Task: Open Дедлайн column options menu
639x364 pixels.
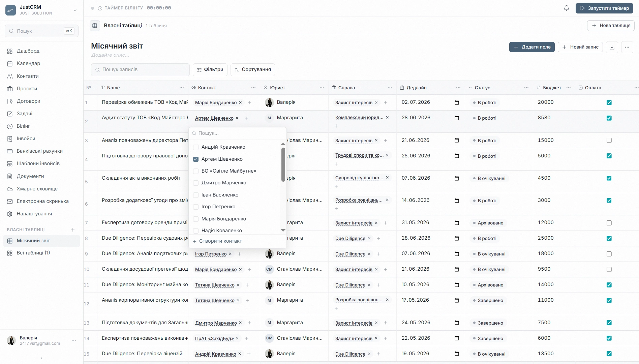Action: [x=458, y=88]
